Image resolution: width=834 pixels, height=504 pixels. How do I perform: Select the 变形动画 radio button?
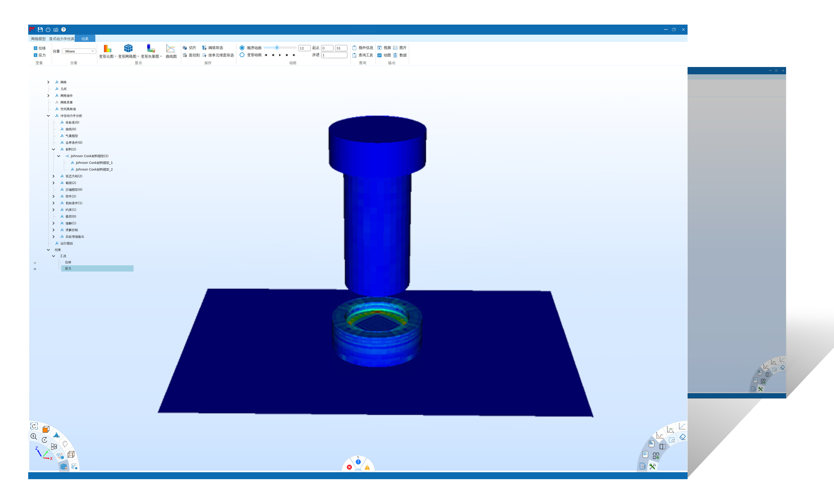(x=242, y=55)
